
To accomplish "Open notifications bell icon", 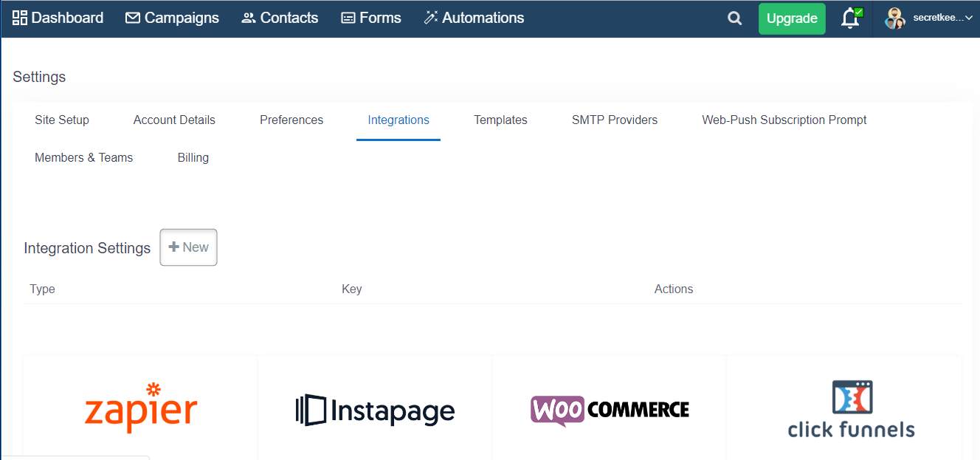I will point(851,18).
